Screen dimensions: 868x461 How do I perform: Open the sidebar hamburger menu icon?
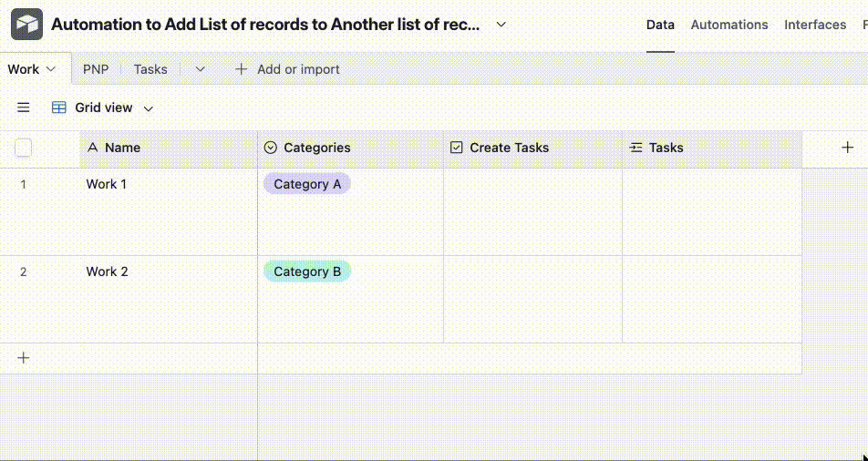click(24, 108)
